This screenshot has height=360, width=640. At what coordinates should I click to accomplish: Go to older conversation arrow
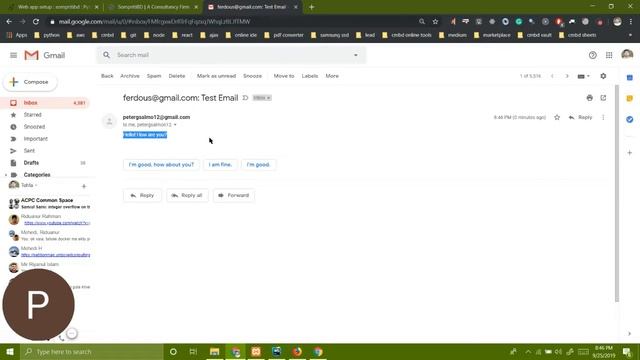point(567,76)
